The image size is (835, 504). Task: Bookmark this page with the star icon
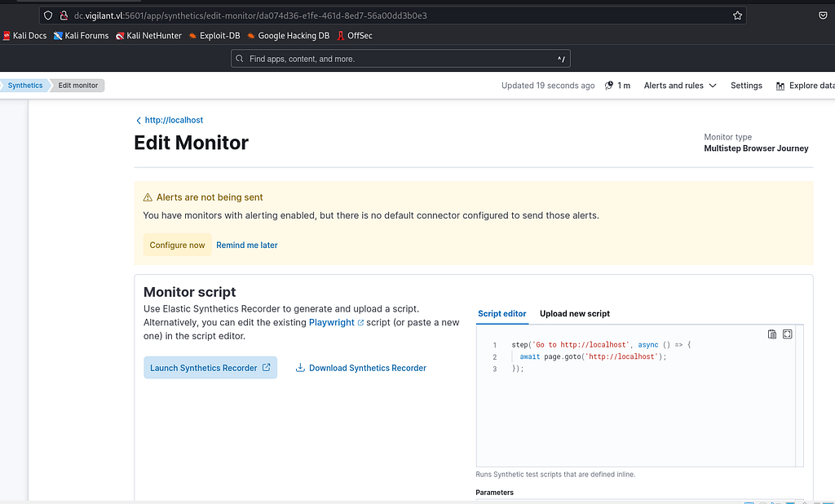737,15
